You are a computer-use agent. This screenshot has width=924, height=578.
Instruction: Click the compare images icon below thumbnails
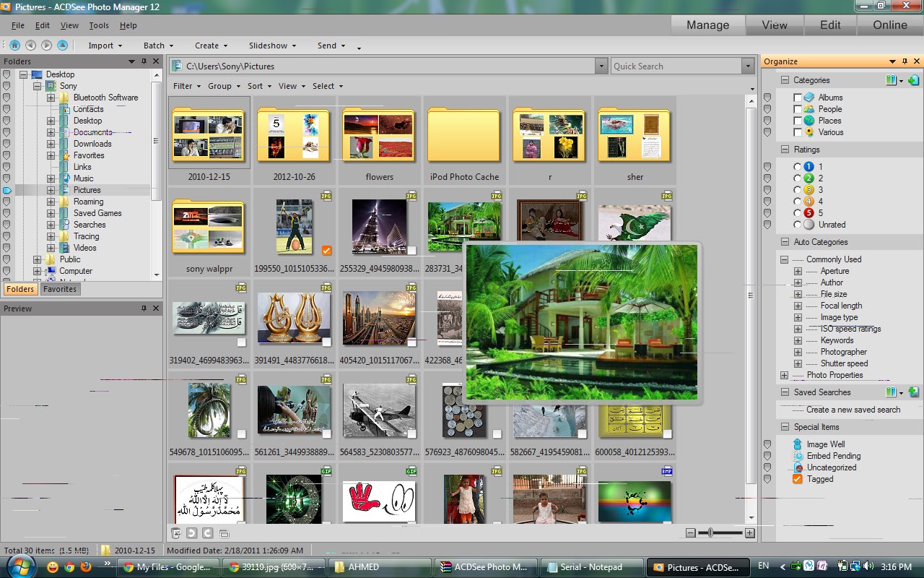pyautogui.click(x=224, y=533)
